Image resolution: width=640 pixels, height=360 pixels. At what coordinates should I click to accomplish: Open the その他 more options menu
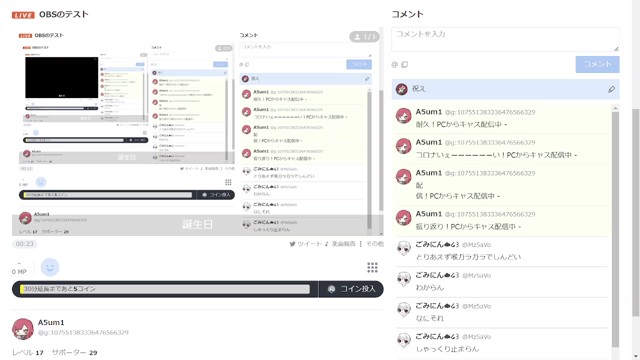(x=372, y=244)
